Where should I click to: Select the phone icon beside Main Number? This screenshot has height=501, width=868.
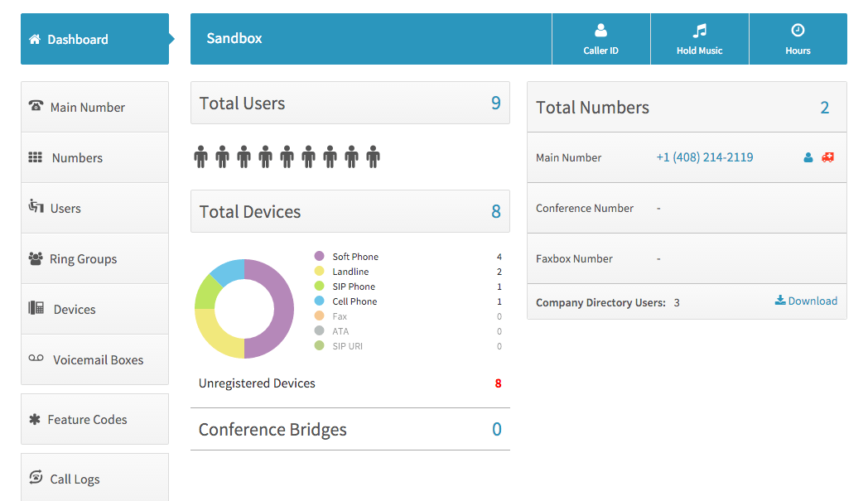pos(35,106)
